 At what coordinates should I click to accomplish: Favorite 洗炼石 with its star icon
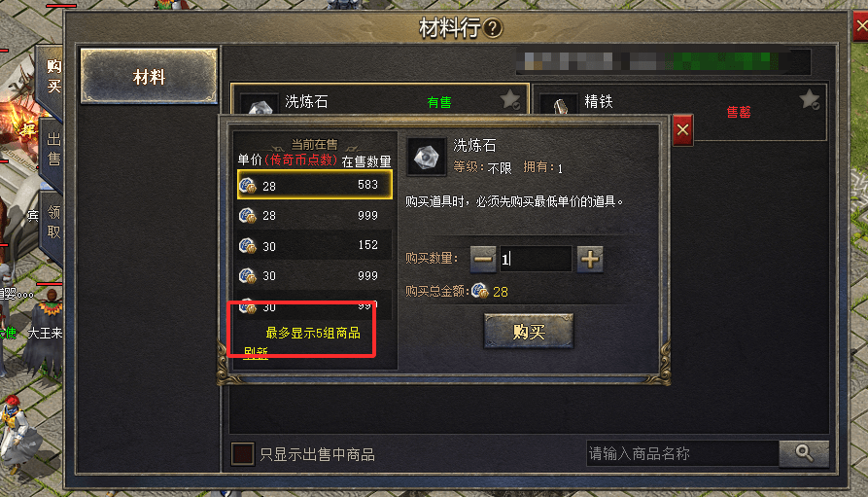(x=510, y=100)
